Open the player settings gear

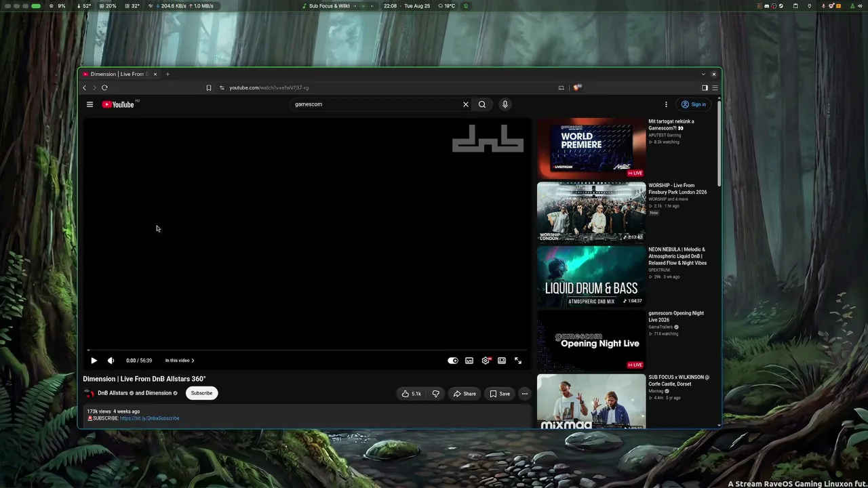(x=486, y=361)
